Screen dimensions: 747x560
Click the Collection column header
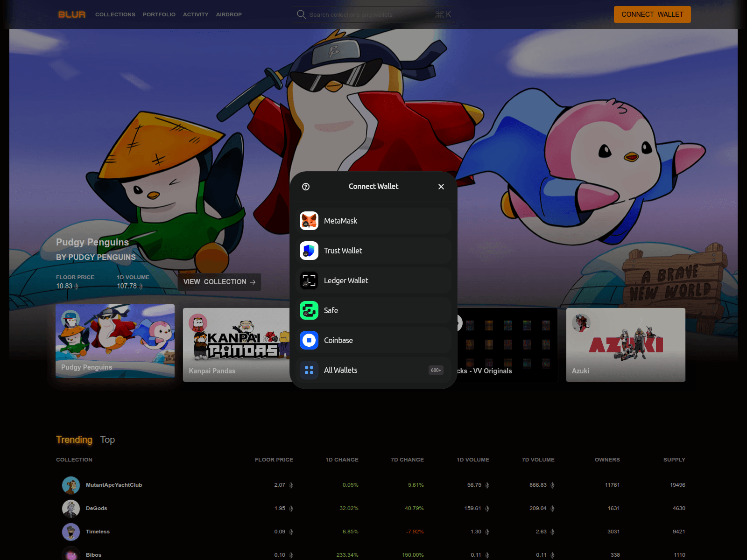pyautogui.click(x=74, y=460)
